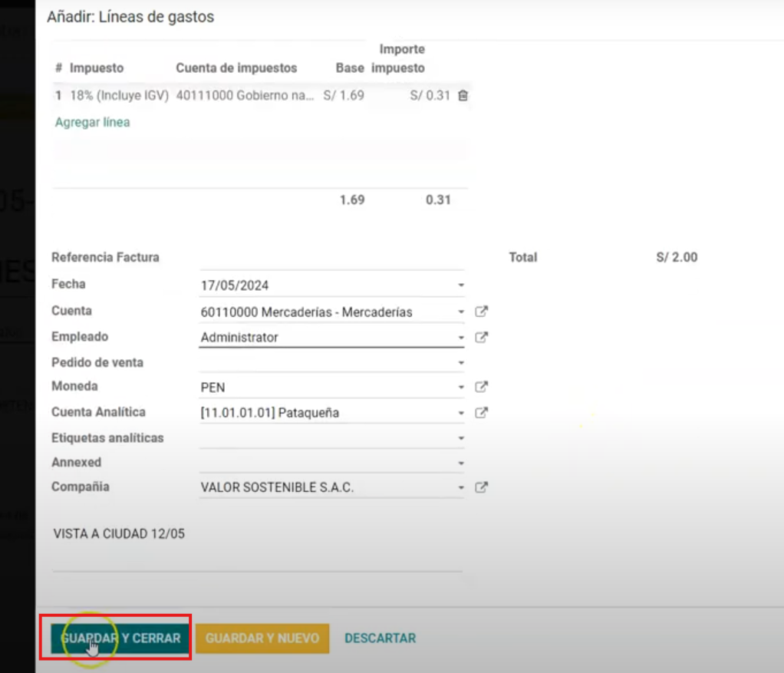Focus the Referencia Factura input field
The width and height of the screenshot is (784, 673).
tap(331, 259)
